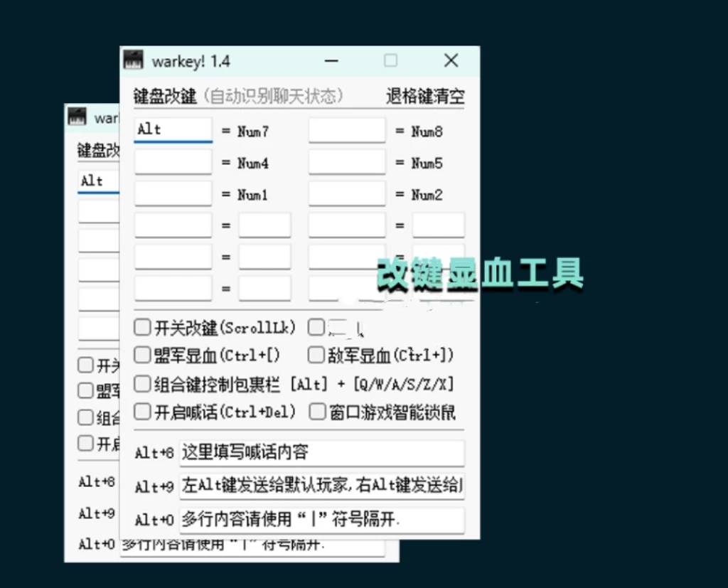Toggle the first checkbox 开关 in back window
Viewport: 728px width, 588px height.
(85, 365)
